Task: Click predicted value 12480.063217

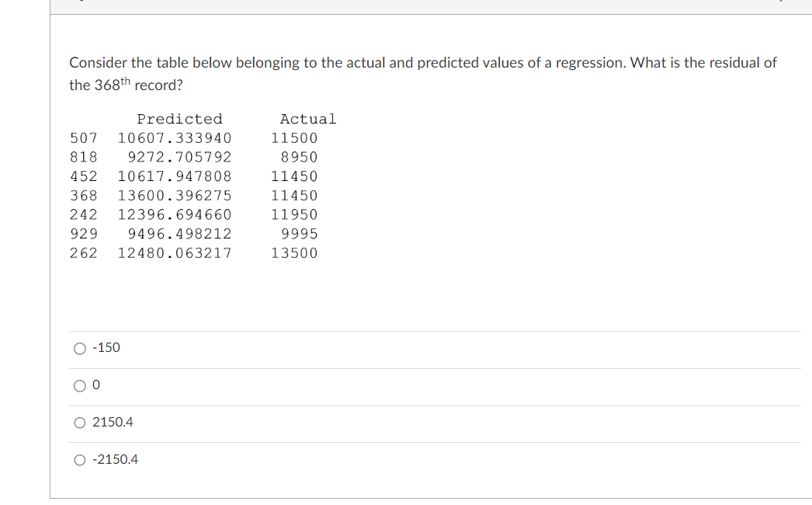Action: click(175, 253)
